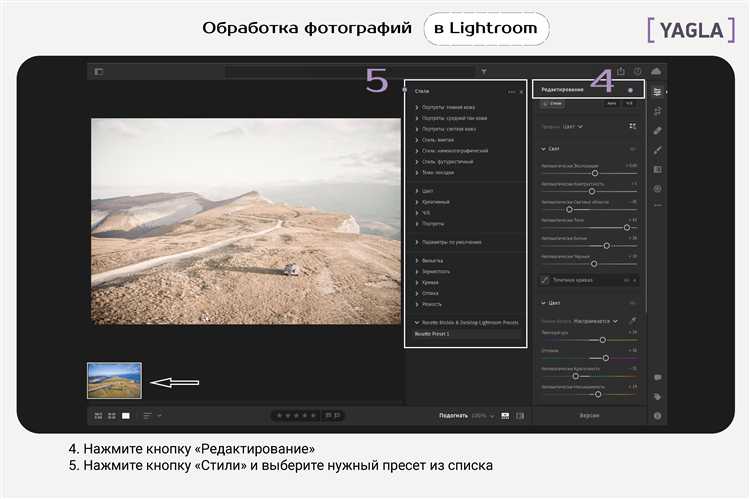Open the Edit sliders tool in right toolbar
This screenshot has height=499, width=750.
click(x=657, y=92)
